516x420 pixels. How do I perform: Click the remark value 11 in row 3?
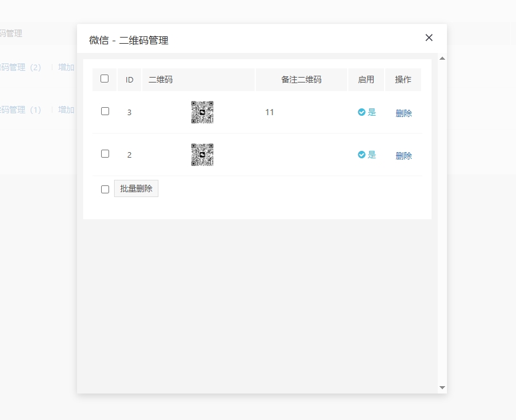(x=269, y=113)
